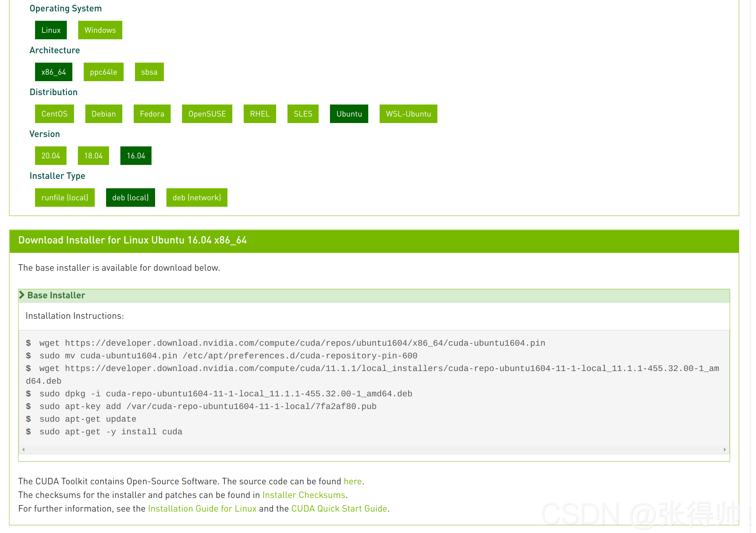Open Installation Guide for Linux link
This screenshot has height=533, width=756.
tap(202, 508)
